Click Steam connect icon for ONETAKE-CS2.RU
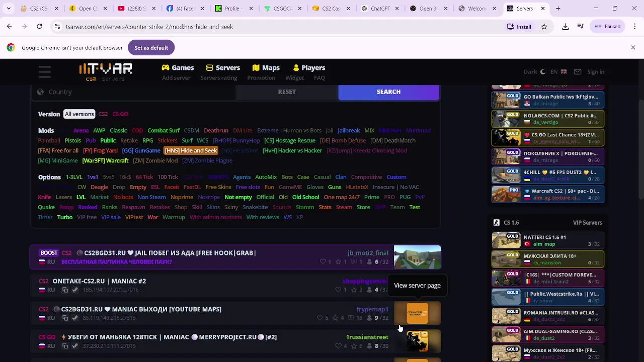644x362 pixels. 75,290
